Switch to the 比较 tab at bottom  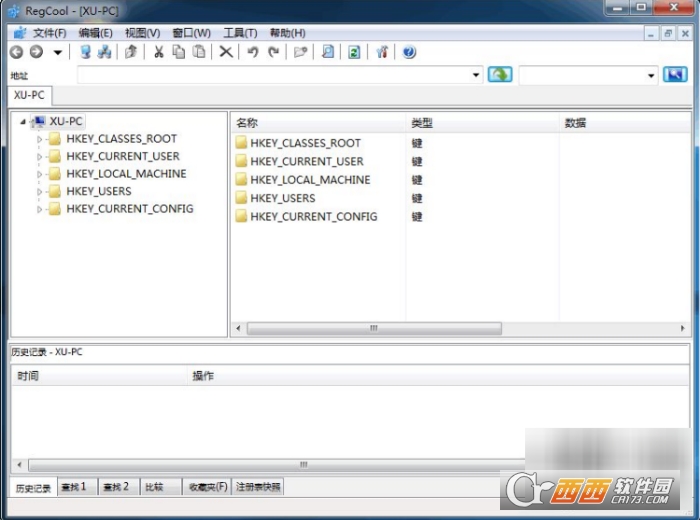pyautogui.click(x=154, y=487)
